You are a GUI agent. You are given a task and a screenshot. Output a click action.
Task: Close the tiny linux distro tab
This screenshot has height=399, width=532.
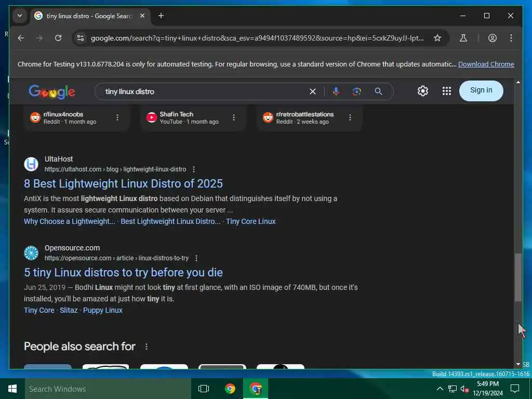142,16
